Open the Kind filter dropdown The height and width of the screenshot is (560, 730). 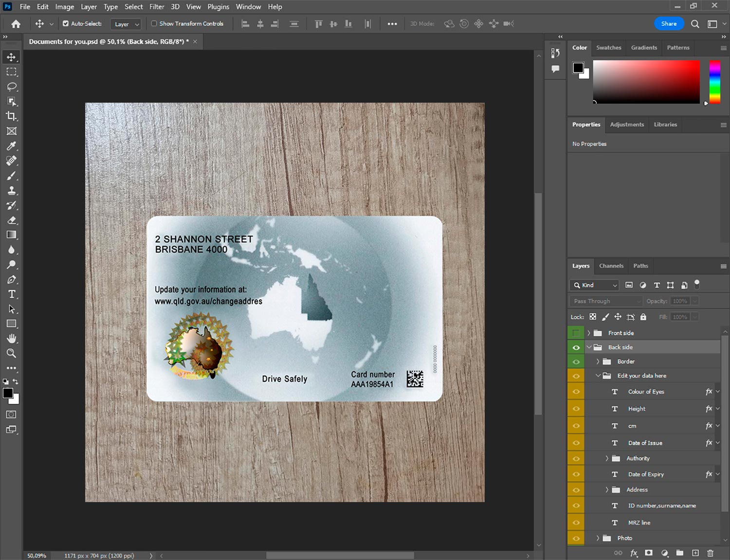[595, 285]
